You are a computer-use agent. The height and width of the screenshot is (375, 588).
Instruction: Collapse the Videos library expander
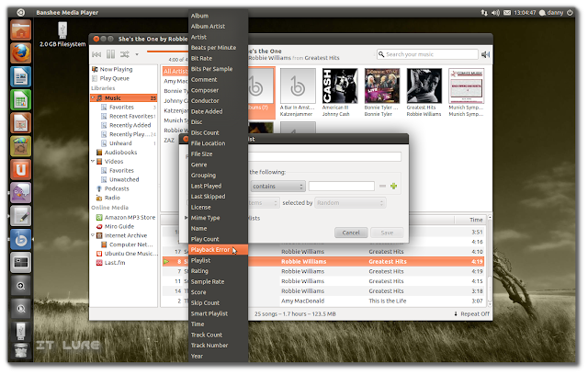click(x=93, y=161)
